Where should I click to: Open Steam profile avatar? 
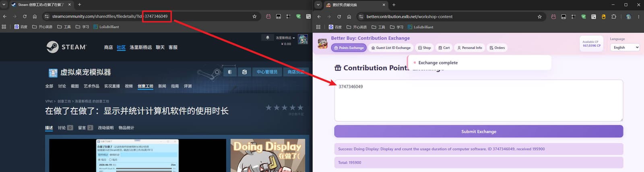click(303, 40)
